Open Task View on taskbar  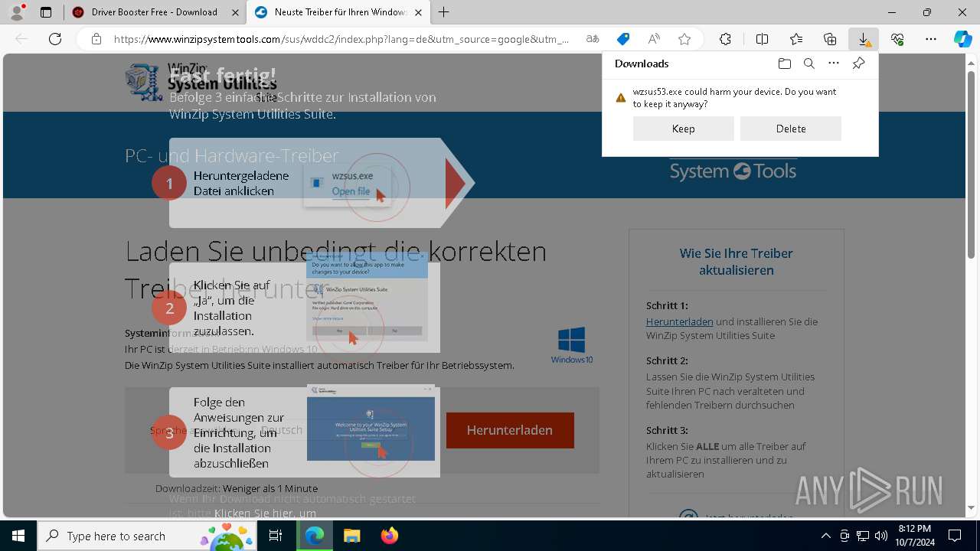pos(276,536)
